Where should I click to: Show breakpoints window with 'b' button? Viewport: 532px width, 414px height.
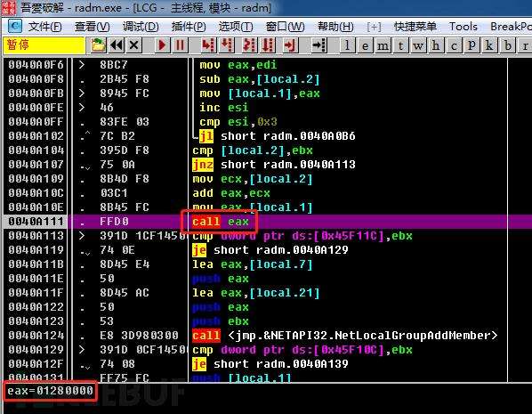[x=508, y=45]
